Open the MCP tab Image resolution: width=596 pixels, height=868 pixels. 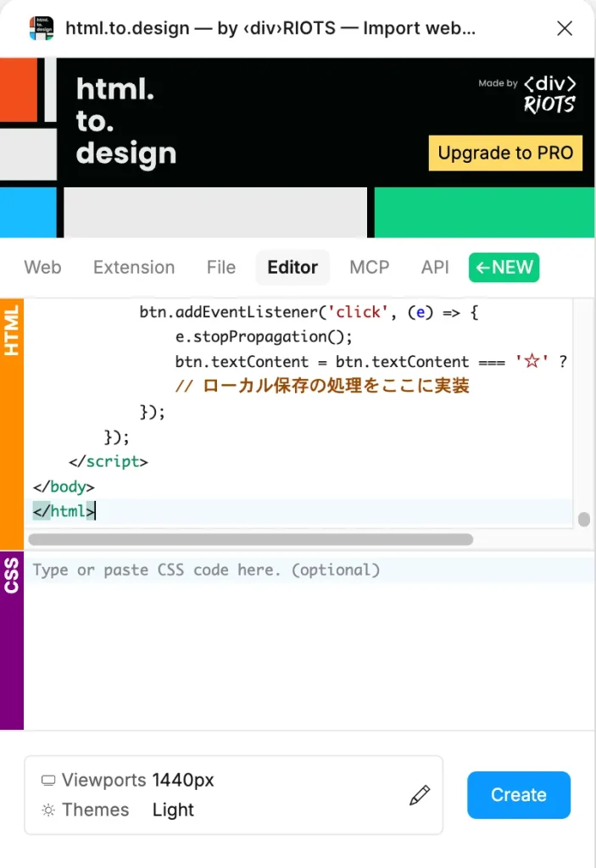pos(370,267)
